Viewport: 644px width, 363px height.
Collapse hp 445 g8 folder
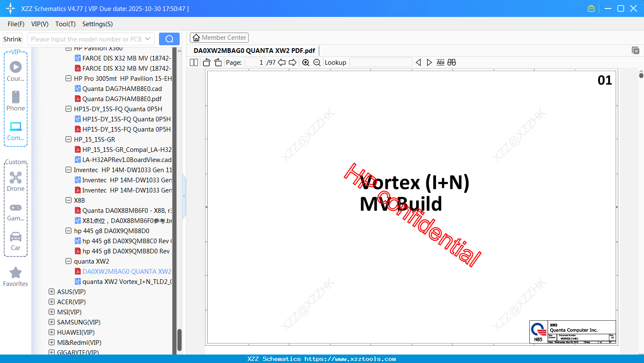[x=69, y=231]
